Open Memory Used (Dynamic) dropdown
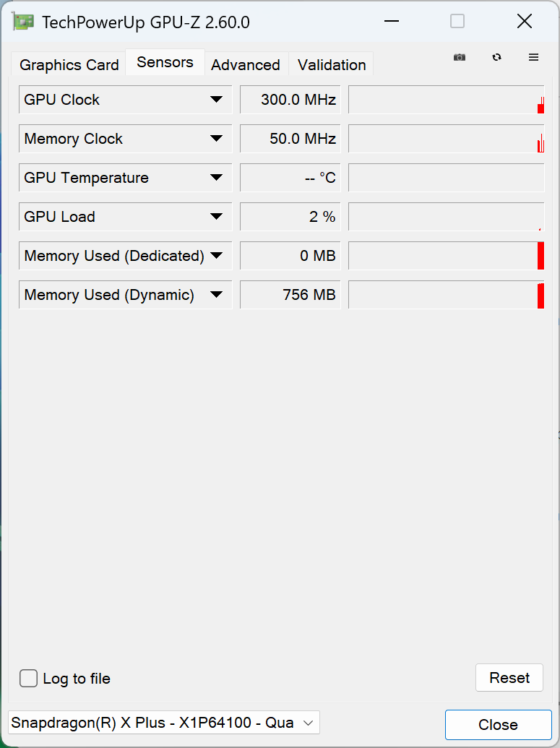 (x=216, y=295)
